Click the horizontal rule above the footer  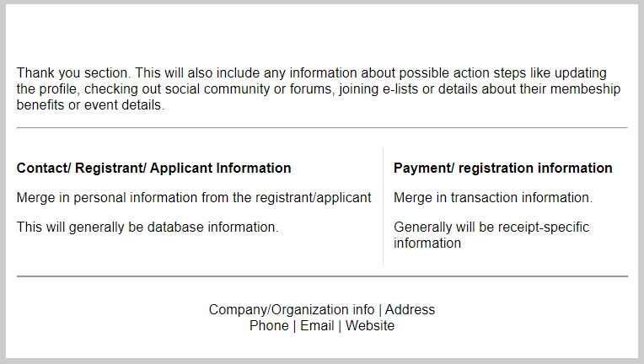322,276
